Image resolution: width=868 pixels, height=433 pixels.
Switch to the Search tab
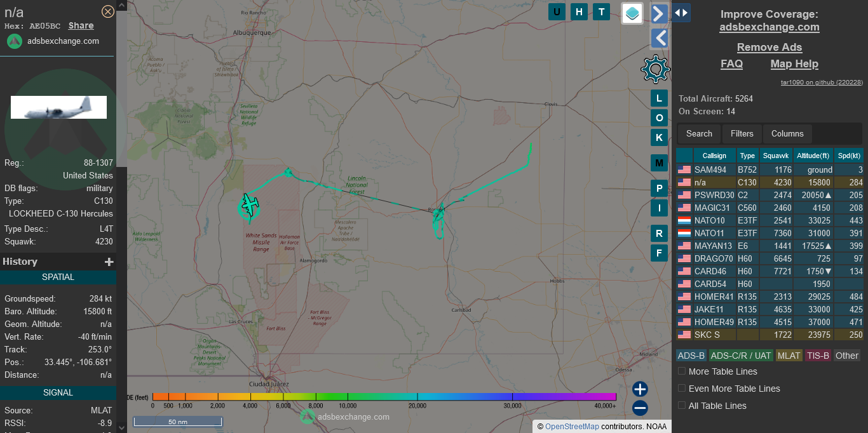(x=699, y=134)
